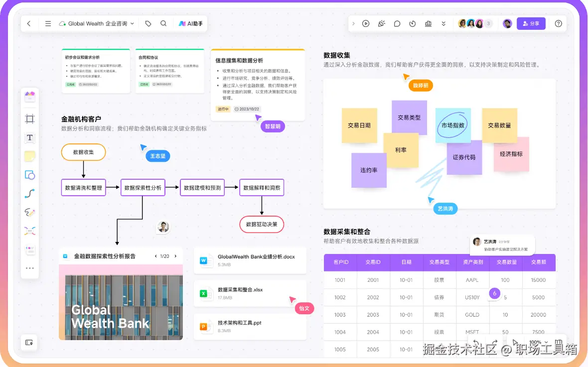The width and height of the screenshot is (588, 367).
Task: Select the 市场指数 blue sticky note
Action: click(453, 125)
